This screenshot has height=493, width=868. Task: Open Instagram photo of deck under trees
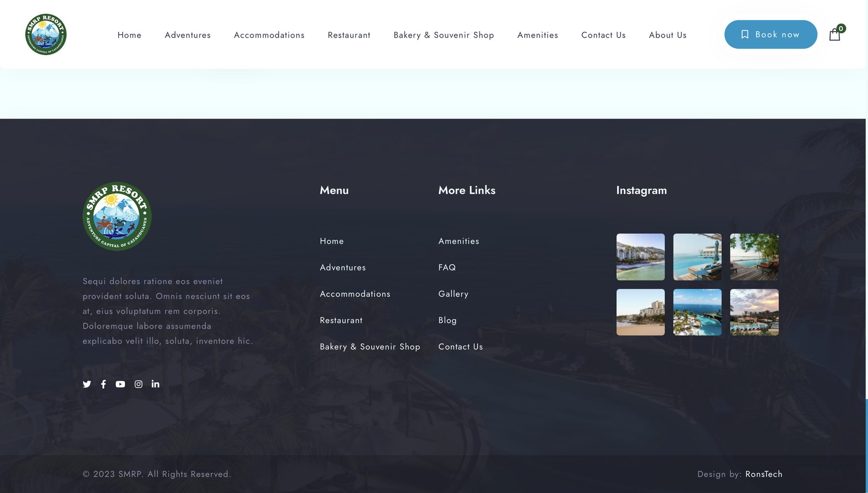[x=754, y=257]
